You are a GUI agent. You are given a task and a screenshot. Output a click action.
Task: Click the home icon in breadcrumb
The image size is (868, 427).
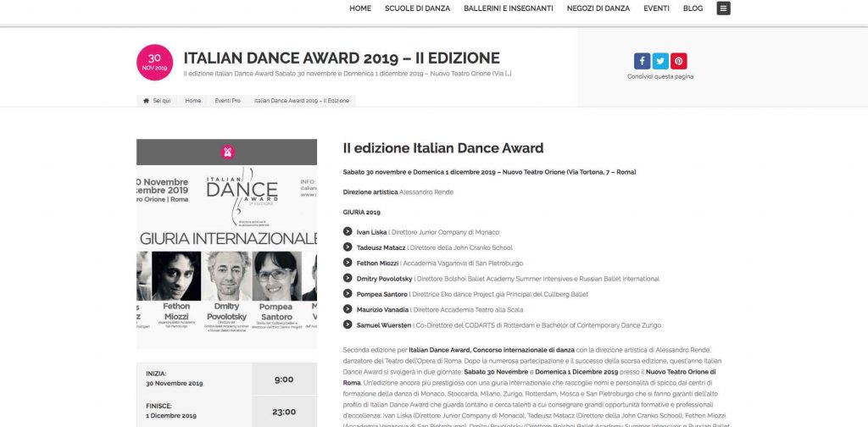(x=146, y=101)
